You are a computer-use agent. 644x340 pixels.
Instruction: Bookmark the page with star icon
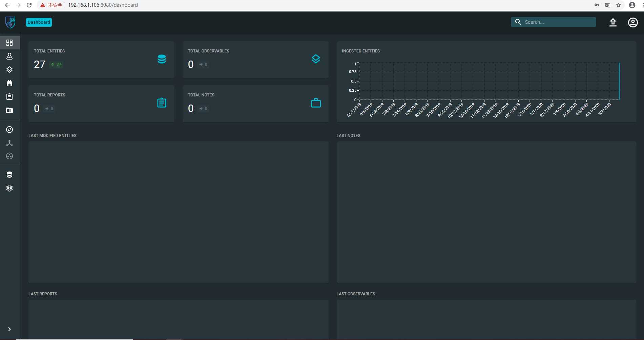point(619,5)
